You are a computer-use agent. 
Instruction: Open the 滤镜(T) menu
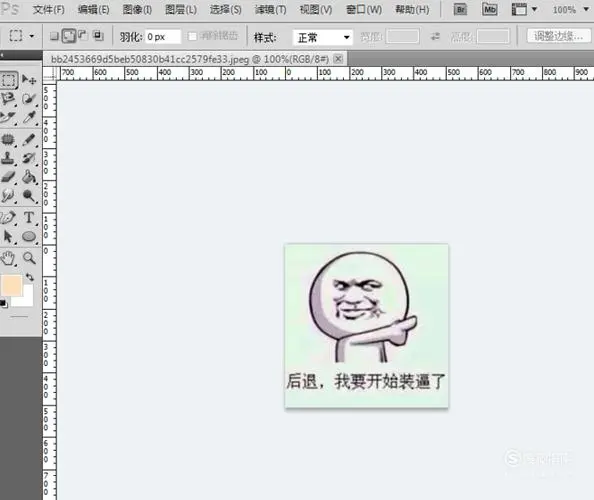coord(270,9)
